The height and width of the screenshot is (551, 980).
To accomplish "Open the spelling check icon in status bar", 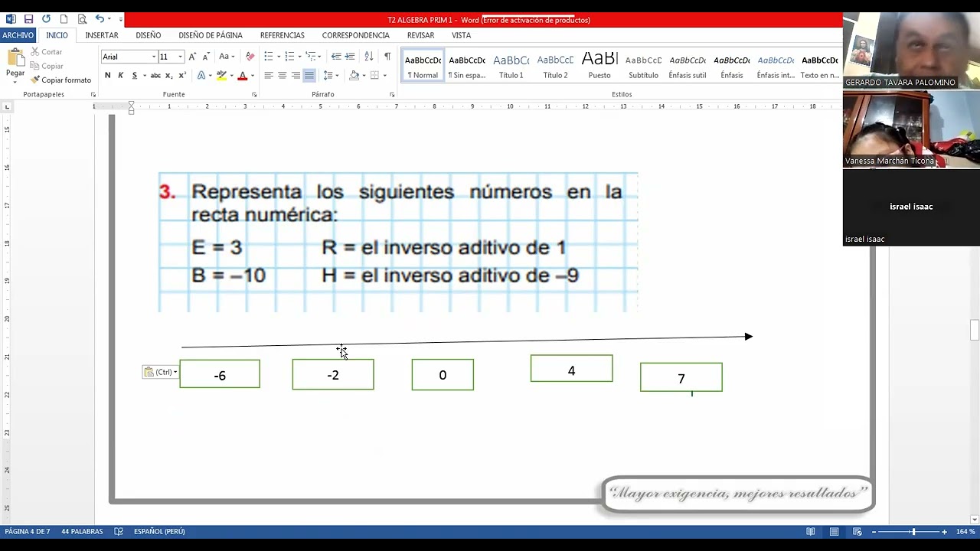I will pos(119,531).
